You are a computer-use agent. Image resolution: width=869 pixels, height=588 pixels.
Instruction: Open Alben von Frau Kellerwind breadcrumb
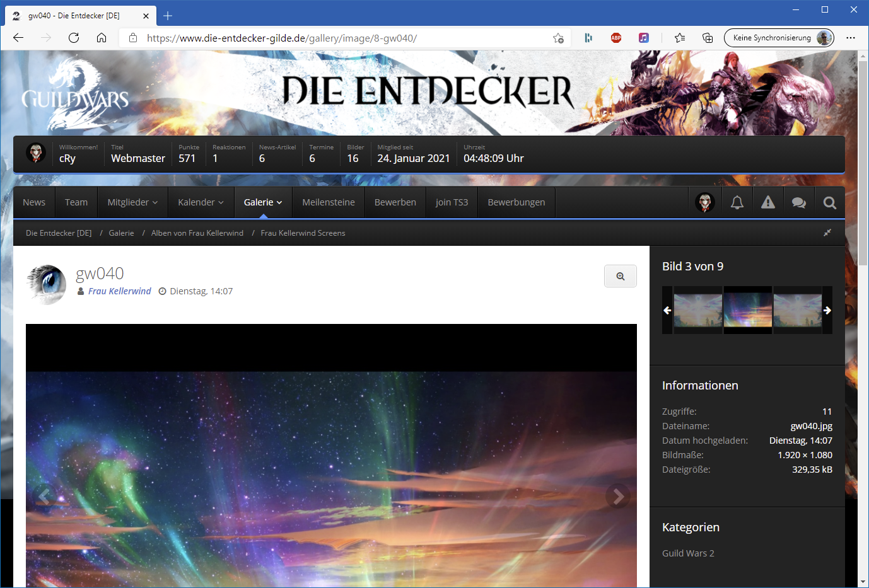tap(197, 233)
